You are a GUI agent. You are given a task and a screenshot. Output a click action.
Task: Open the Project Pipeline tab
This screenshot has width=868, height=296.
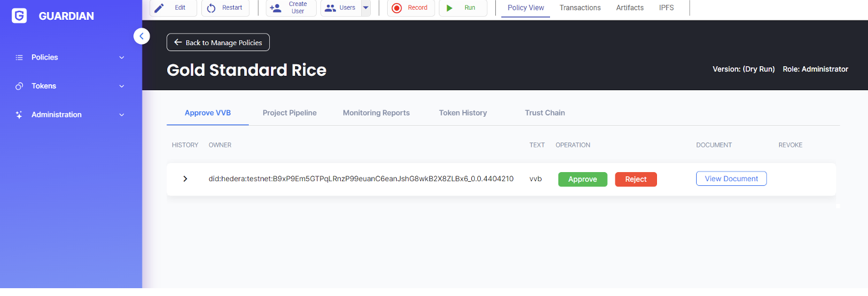tap(289, 113)
